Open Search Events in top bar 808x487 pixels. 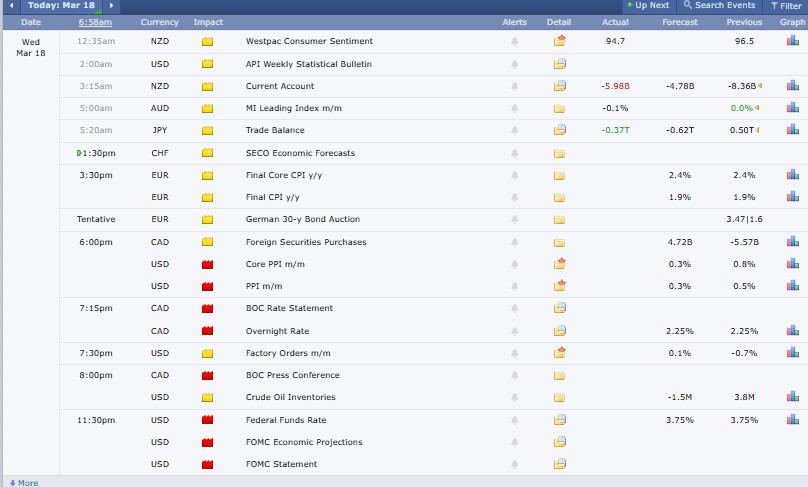(718, 6)
